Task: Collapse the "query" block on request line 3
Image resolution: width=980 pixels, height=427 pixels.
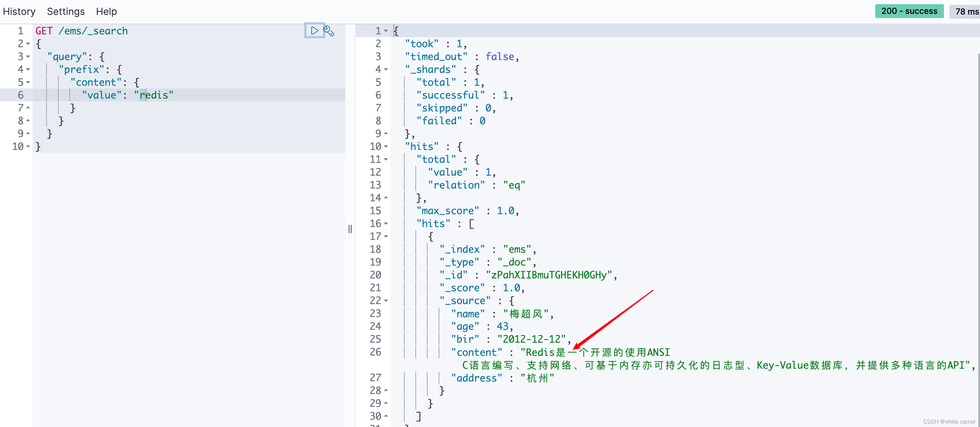Action: point(28,57)
